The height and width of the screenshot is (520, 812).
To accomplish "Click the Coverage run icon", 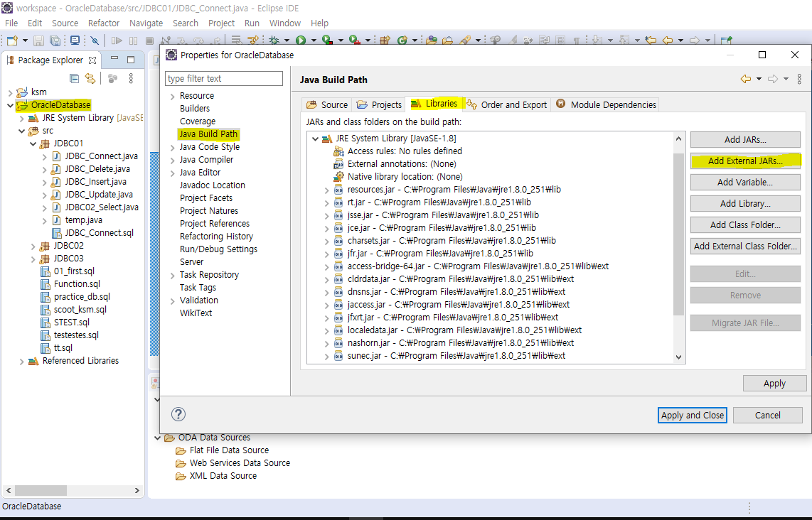I will pos(327,40).
